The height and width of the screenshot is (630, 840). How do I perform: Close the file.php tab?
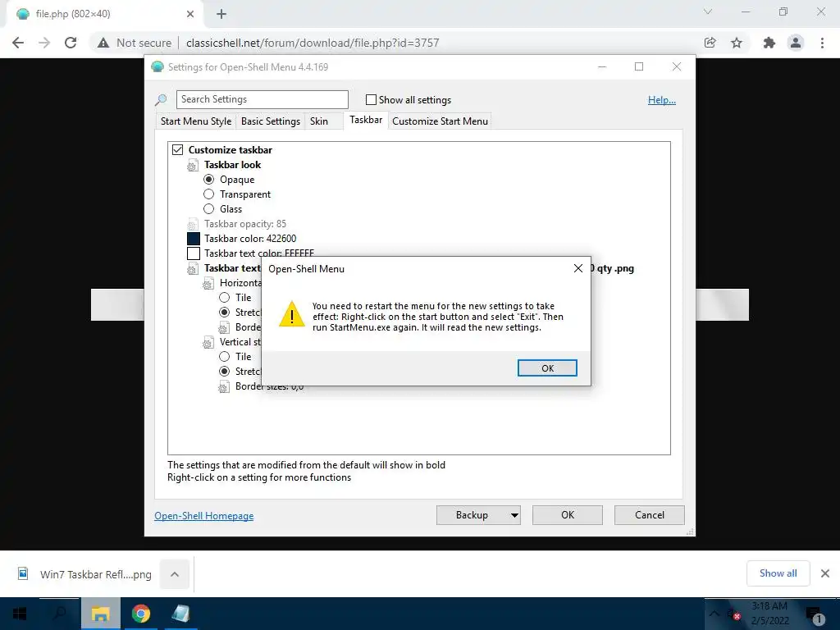[190, 14]
